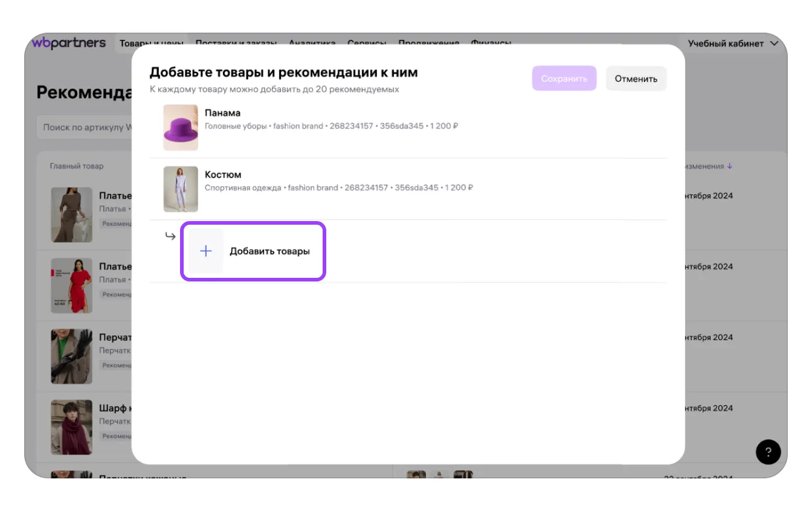This screenshot has width=812, height=511.
Task: Click the plus icon to add products
Action: (206, 251)
